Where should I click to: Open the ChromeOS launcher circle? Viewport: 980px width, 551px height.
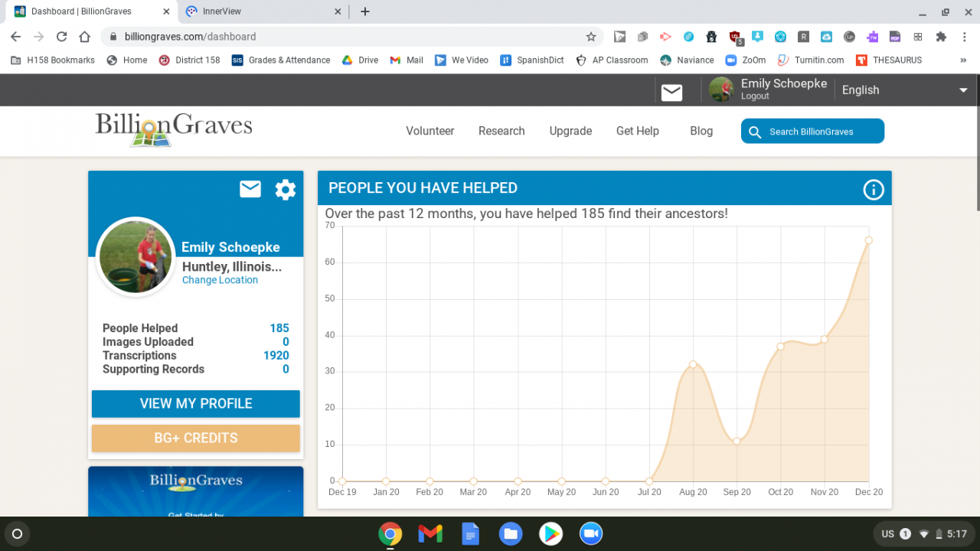[x=18, y=533]
